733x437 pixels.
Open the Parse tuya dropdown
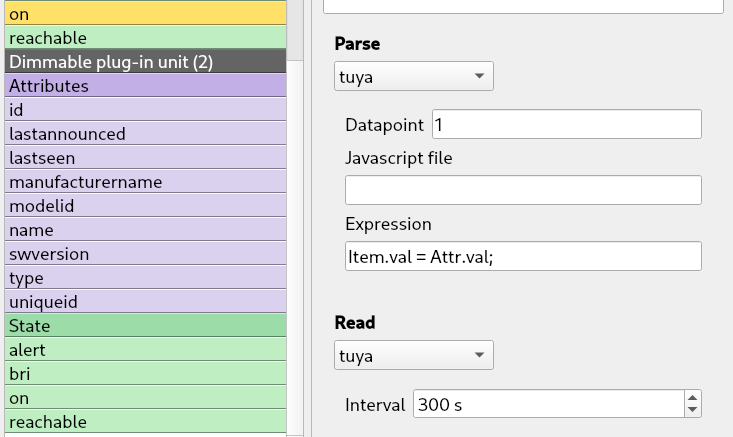coord(414,76)
